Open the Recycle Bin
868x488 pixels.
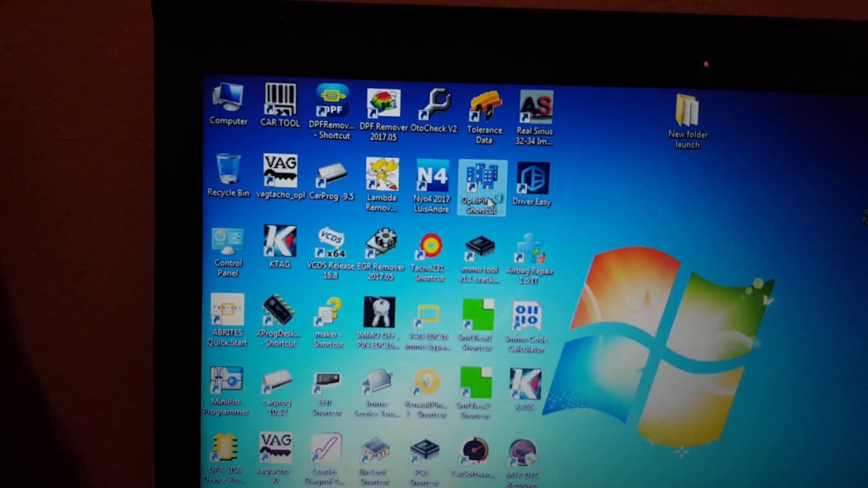coord(228,176)
